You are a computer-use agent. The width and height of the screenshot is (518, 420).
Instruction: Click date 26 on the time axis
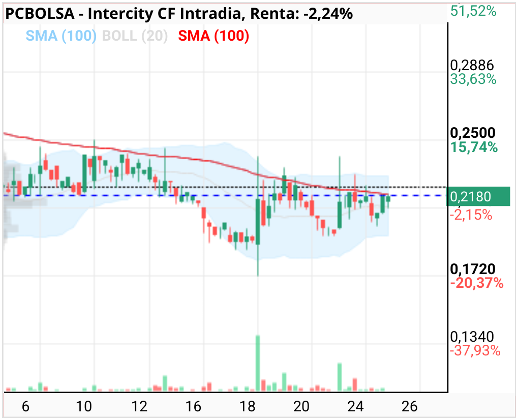(x=410, y=406)
